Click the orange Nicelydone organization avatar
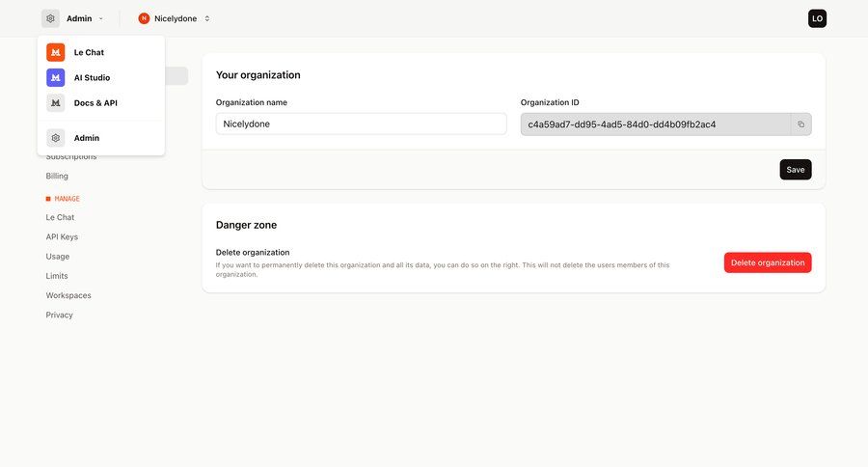 pyautogui.click(x=144, y=18)
